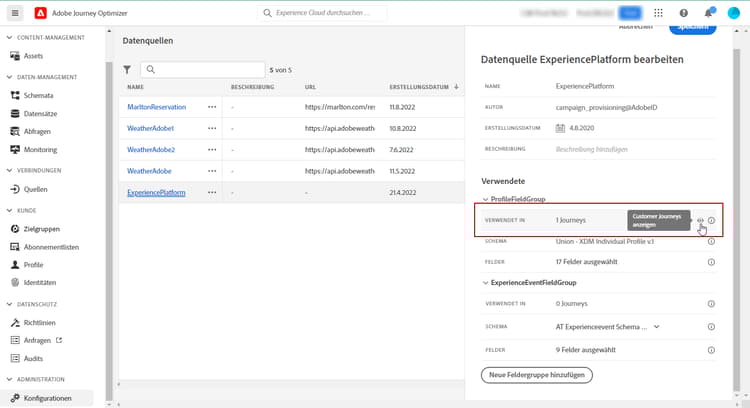The width and height of the screenshot is (750, 408).
Task: Click info icon for 0 Journeys row
Action: [711, 304]
